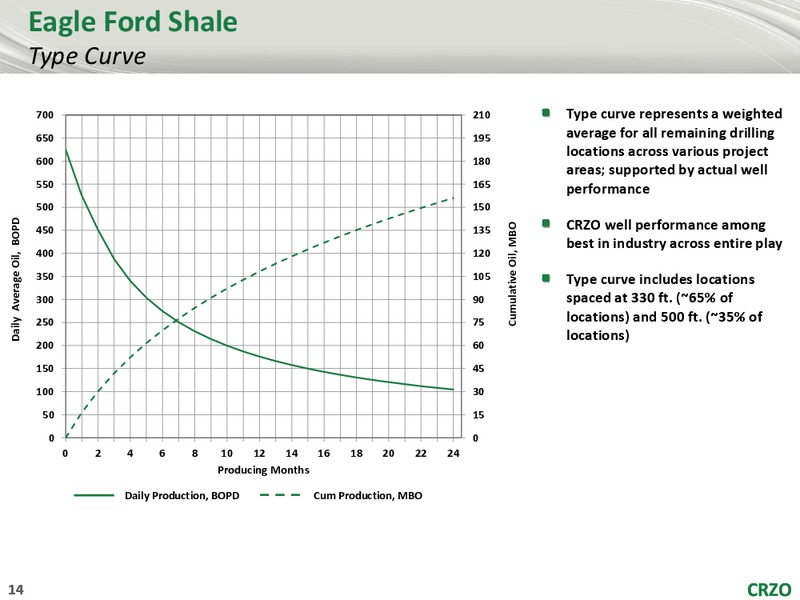Click right axis value 195

[x=482, y=138]
